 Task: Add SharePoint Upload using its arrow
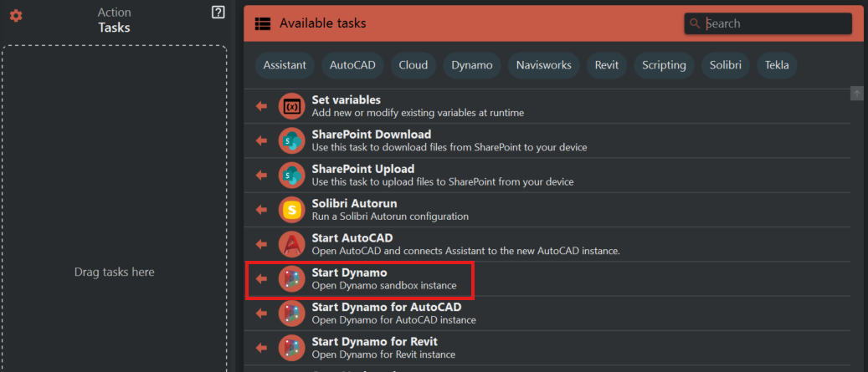point(261,176)
